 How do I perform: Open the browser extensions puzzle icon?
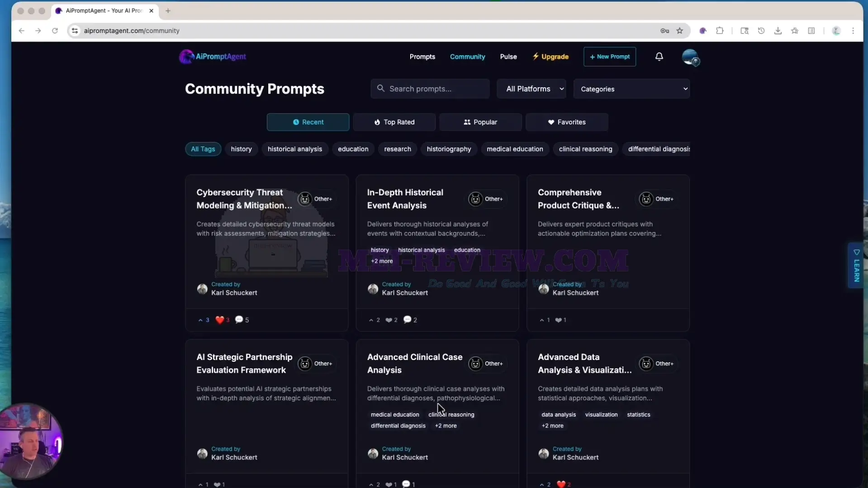(x=720, y=31)
